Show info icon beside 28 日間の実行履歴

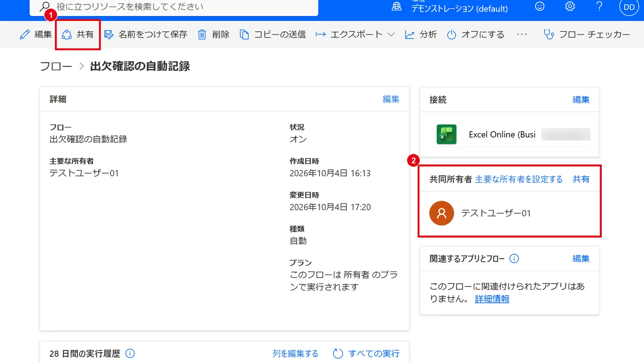[x=130, y=354]
